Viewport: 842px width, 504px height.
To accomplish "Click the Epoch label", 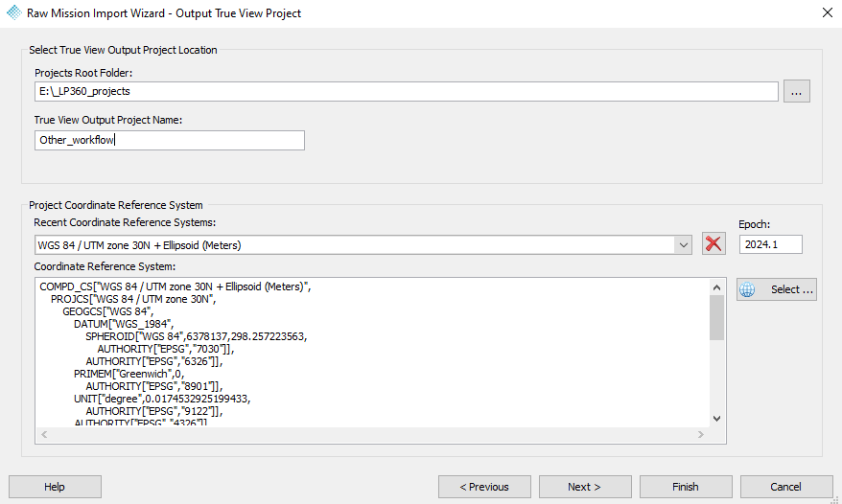I will [x=754, y=224].
